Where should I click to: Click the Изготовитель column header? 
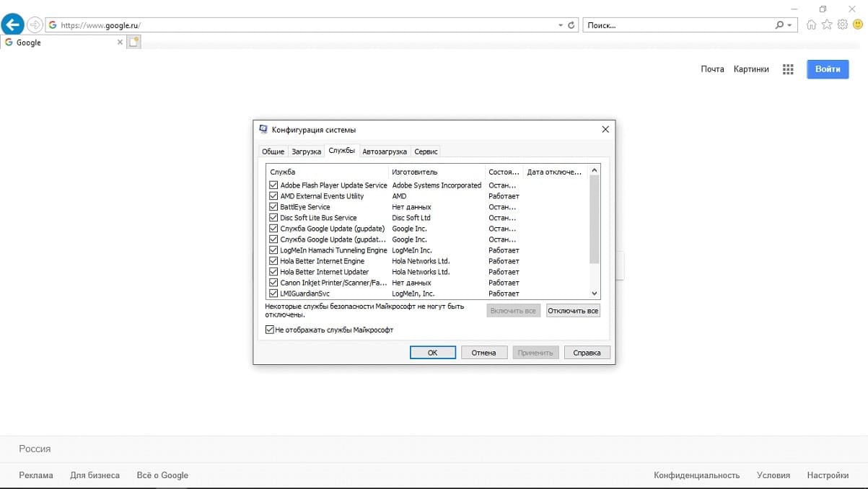(414, 172)
